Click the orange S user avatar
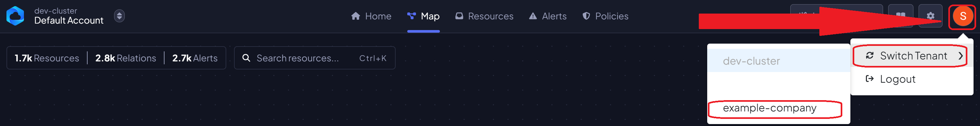980x126 pixels. [963, 16]
